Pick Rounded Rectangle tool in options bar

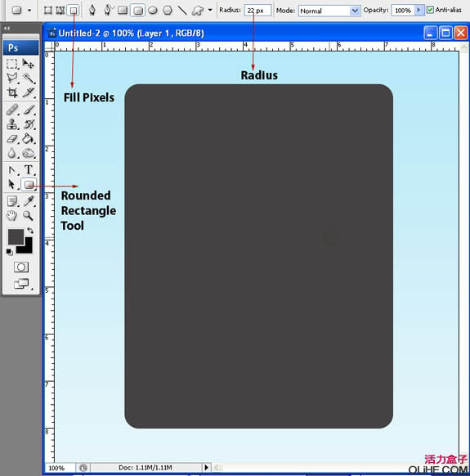(138, 11)
